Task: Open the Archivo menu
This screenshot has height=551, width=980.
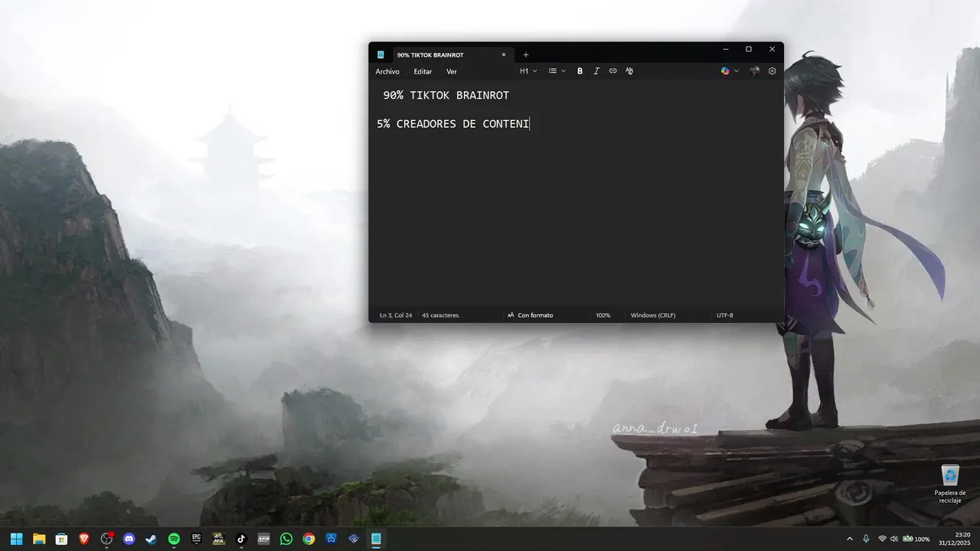Action: 387,71
